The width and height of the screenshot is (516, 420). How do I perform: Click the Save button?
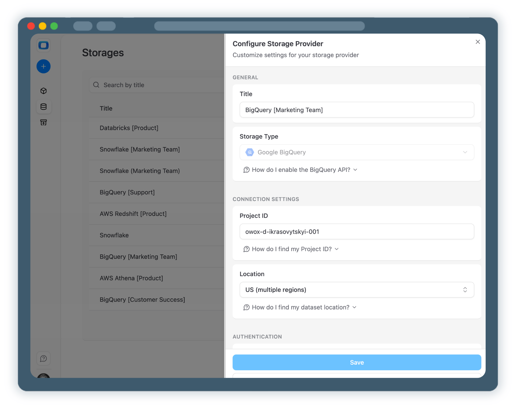click(357, 362)
